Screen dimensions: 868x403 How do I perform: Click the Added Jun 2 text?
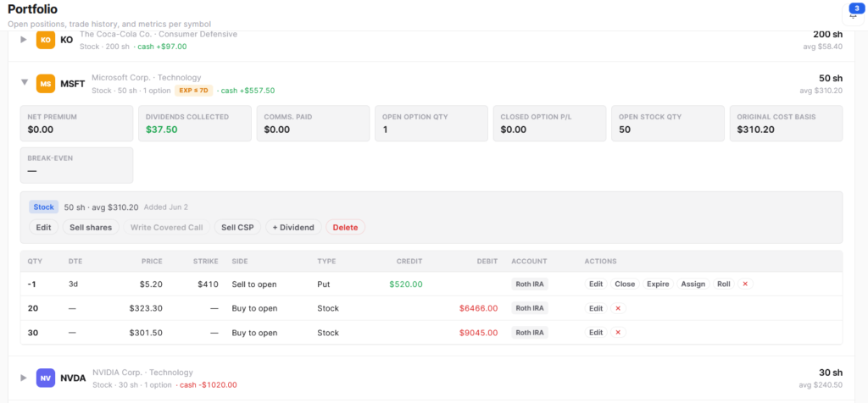[166, 207]
